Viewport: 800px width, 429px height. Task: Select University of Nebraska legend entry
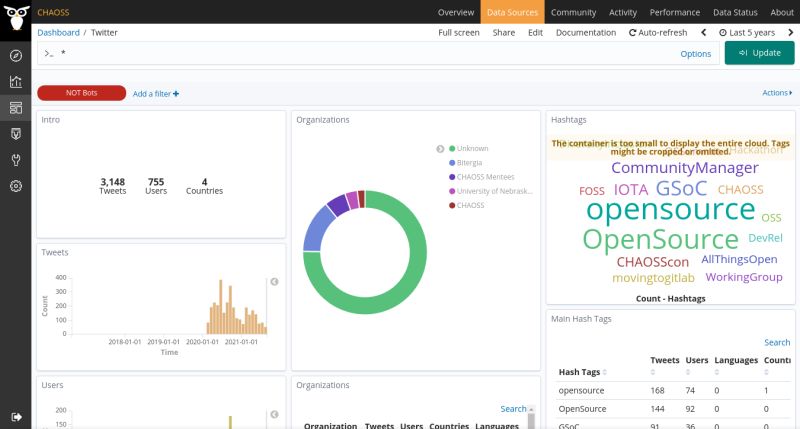pyautogui.click(x=490, y=191)
